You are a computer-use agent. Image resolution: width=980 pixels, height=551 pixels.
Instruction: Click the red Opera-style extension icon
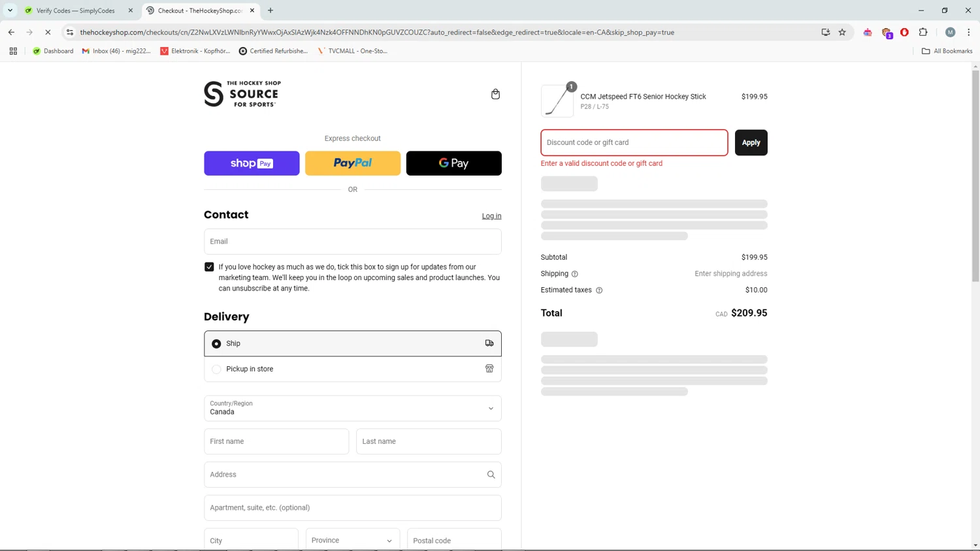905,32
